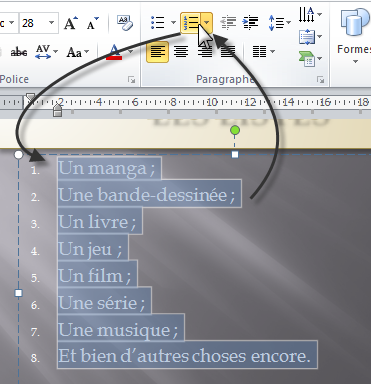Click the top-left corner round handle
371x384 pixels.
click(x=19, y=155)
